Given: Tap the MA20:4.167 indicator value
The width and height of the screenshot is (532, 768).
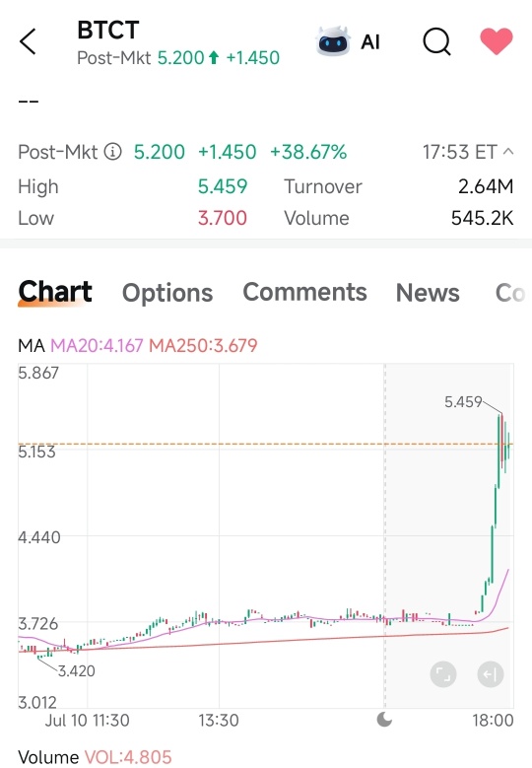Looking at the screenshot, I should click(x=97, y=346).
